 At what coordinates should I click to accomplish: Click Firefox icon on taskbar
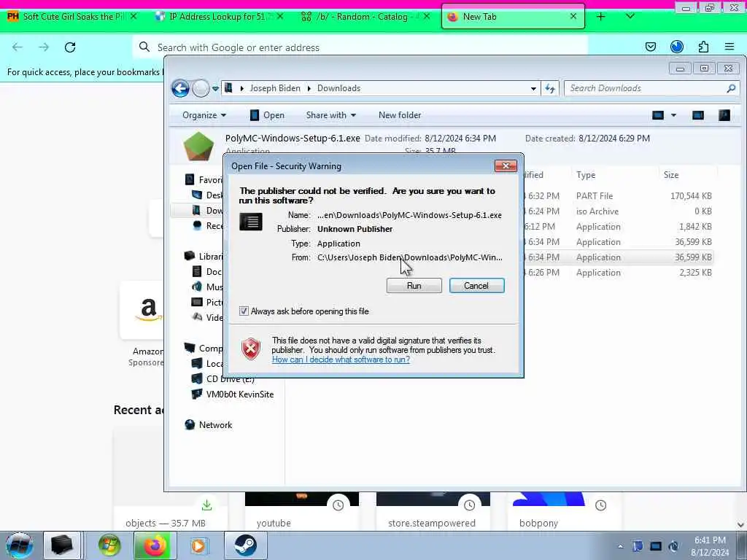pyautogui.click(x=155, y=545)
